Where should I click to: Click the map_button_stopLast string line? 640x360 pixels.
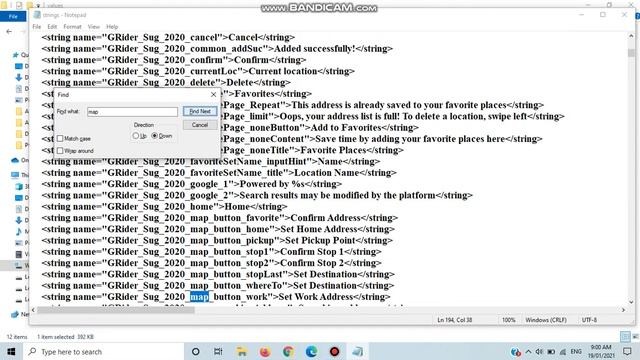click(218, 274)
